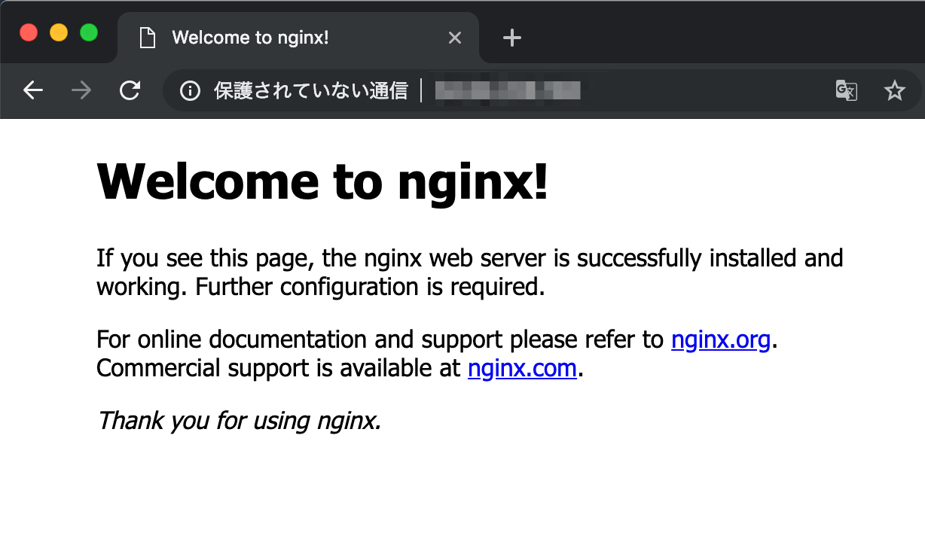This screenshot has width=925, height=560.
Task: Open the nginx.com link
Action: point(522,369)
